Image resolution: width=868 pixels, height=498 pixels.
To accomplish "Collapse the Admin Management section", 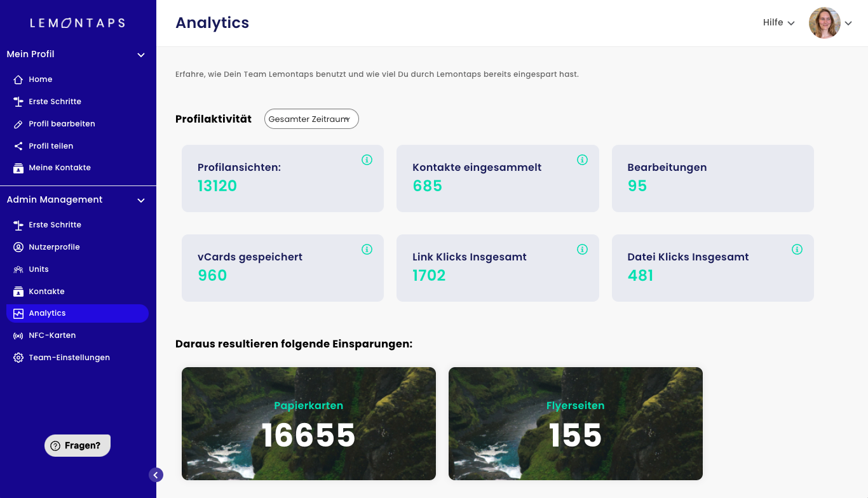I will 141,200.
